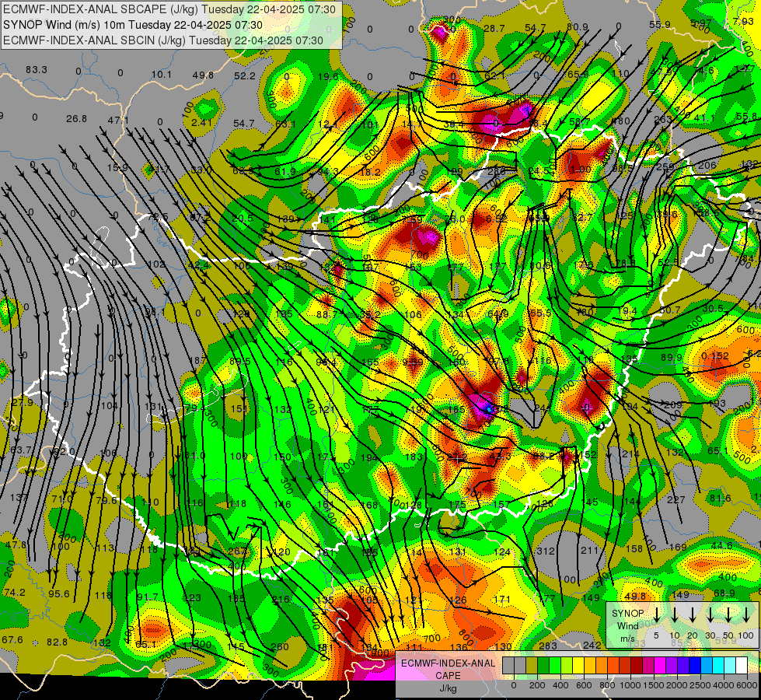Pick the pink-magenta swatch left of 1500
761x700 pixels.
(648, 666)
